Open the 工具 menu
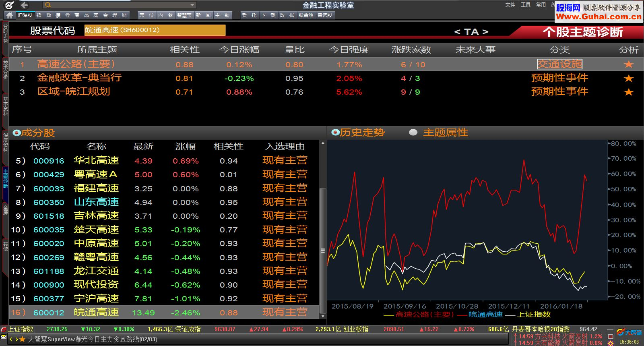 (526, 5)
